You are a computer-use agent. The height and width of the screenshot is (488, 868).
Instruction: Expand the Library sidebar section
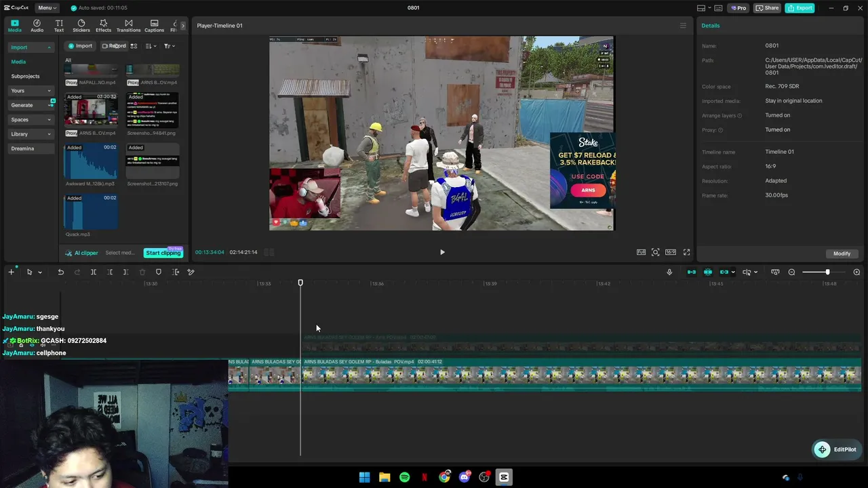(x=31, y=134)
